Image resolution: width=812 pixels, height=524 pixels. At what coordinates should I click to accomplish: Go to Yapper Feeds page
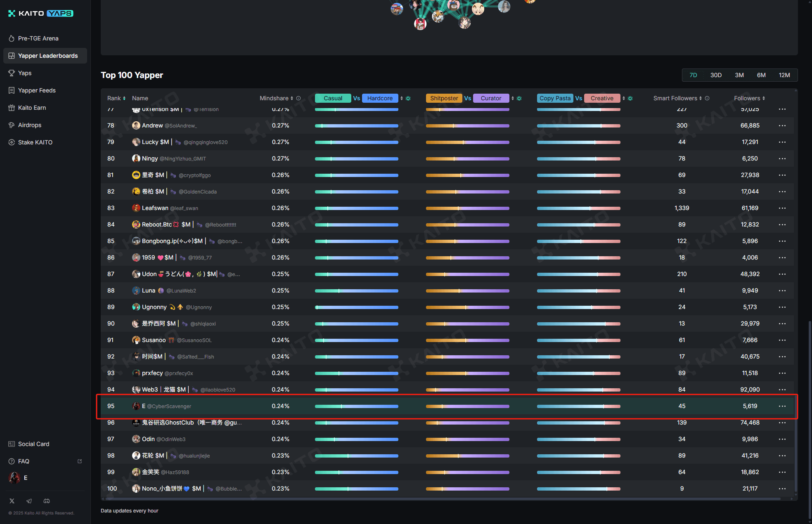click(x=37, y=90)
